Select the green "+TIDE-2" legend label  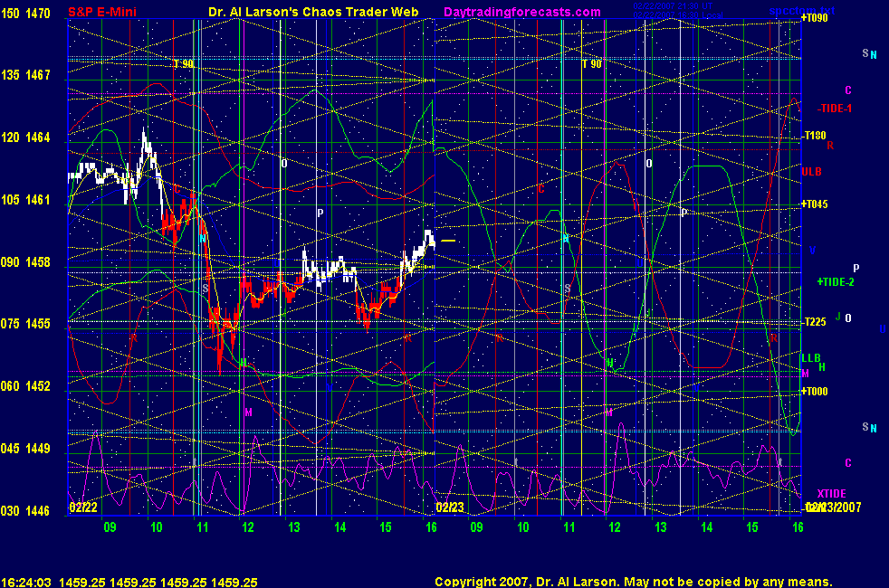(836, 281)
